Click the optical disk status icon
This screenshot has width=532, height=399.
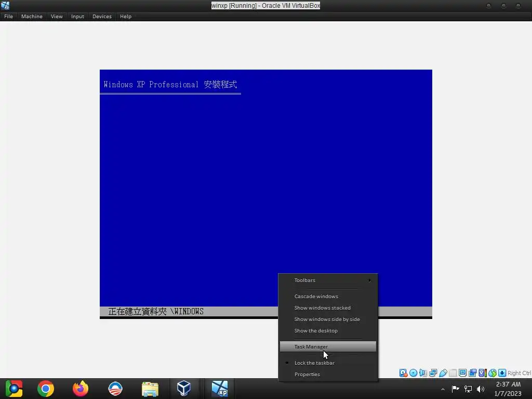point(413,373)
